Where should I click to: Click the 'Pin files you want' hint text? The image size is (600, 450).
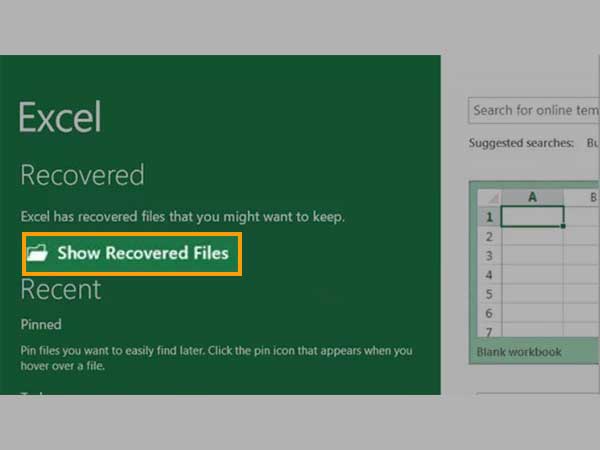(x=216, y=358)
